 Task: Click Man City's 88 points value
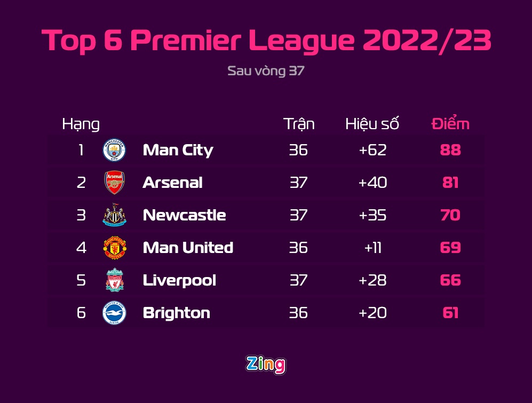pos(450,151)
